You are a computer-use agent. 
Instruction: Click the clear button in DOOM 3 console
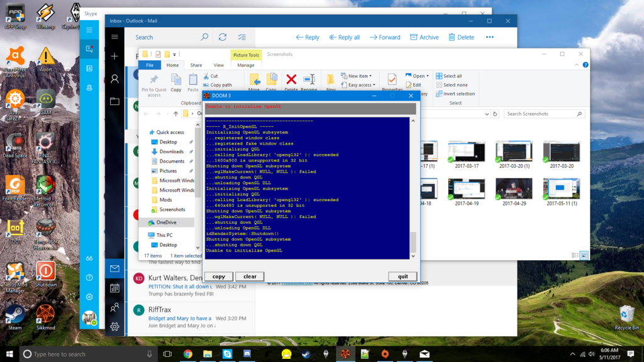(x=250, y=277)
